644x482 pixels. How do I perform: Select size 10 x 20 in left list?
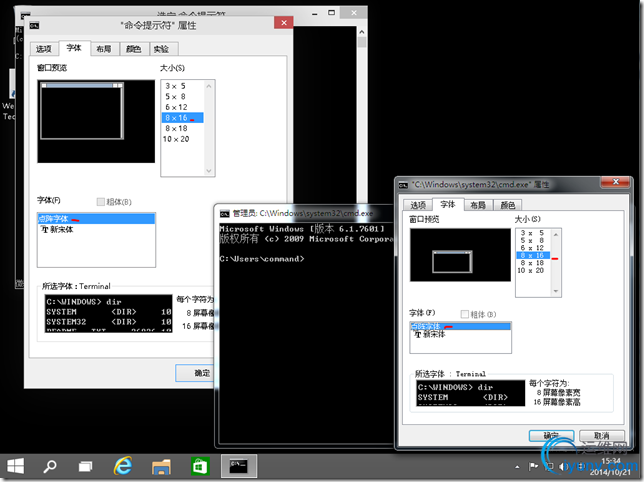click(182, 139)
